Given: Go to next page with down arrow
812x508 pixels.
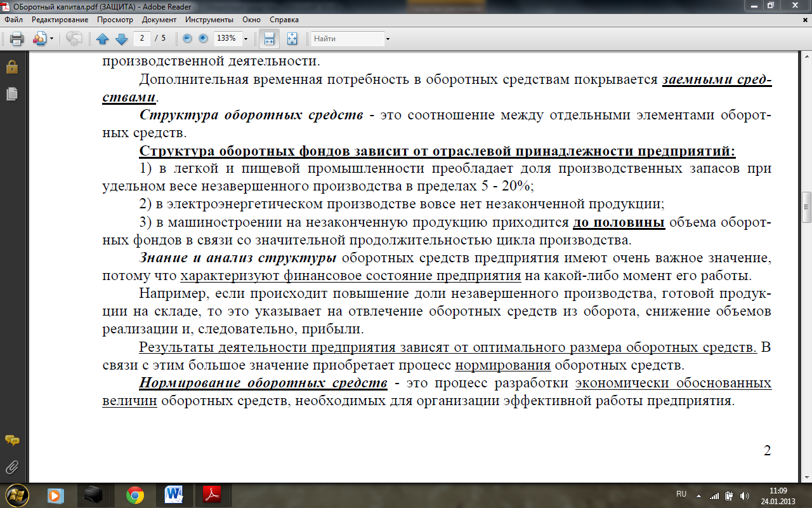Looking at the screenshot, I should (x=121, y=39).
